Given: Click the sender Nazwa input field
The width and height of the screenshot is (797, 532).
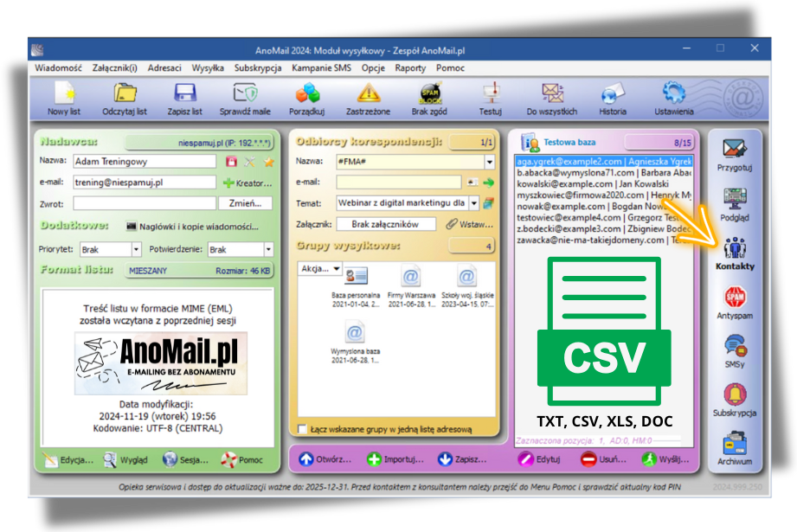Looking at the screenshot, I should (x=145, y=162).
